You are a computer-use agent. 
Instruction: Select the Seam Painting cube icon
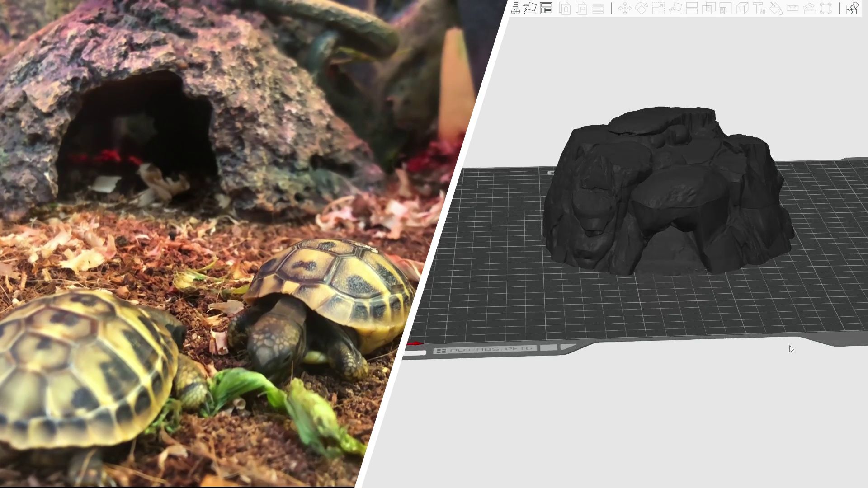[742, 8]
